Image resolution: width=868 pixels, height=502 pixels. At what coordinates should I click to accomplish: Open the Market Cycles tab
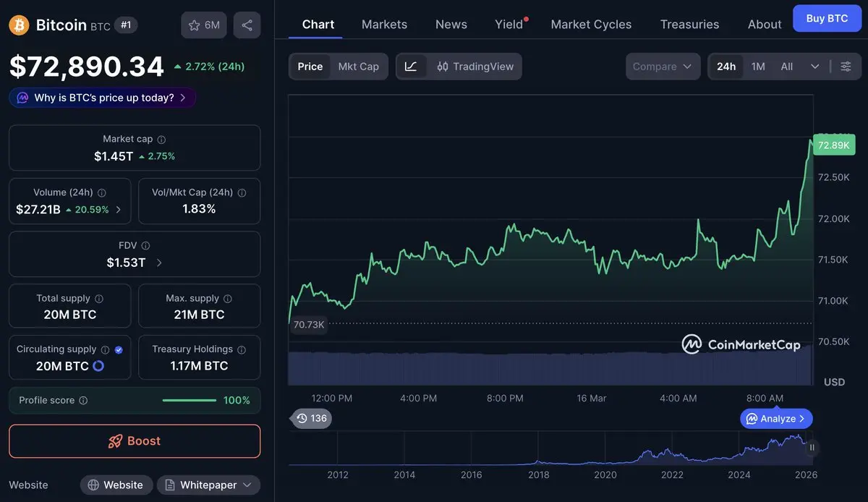pos(591,25)
